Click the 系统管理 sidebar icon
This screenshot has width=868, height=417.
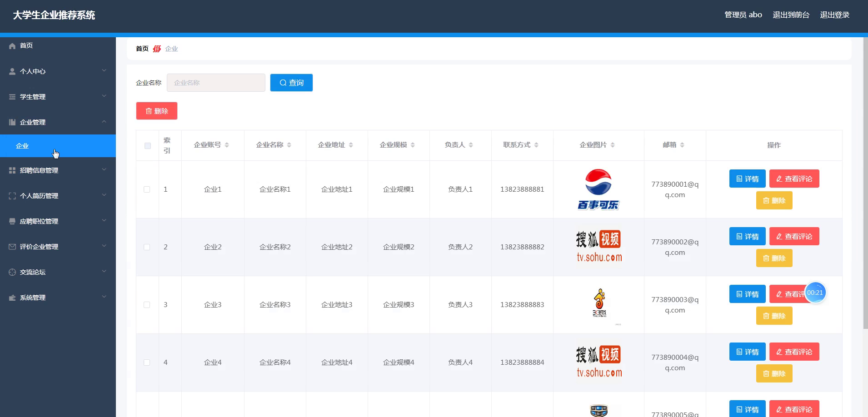click(x=12, y=298)
